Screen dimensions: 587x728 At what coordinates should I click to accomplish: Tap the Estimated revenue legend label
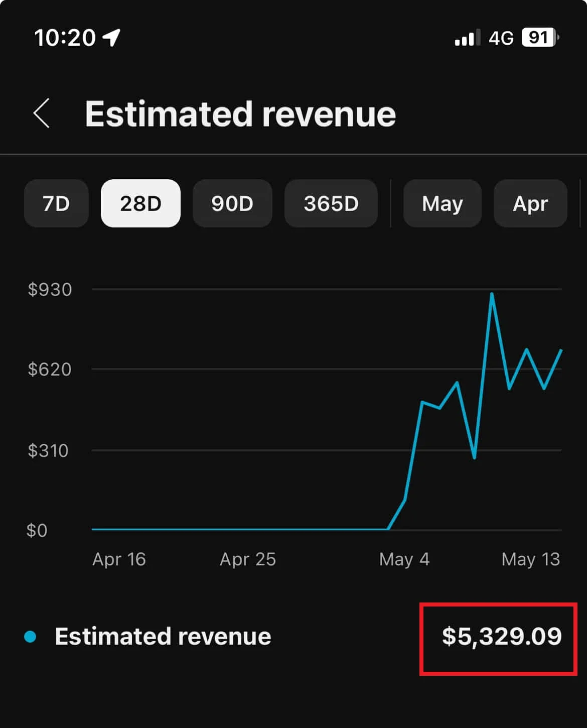[163, 637]
